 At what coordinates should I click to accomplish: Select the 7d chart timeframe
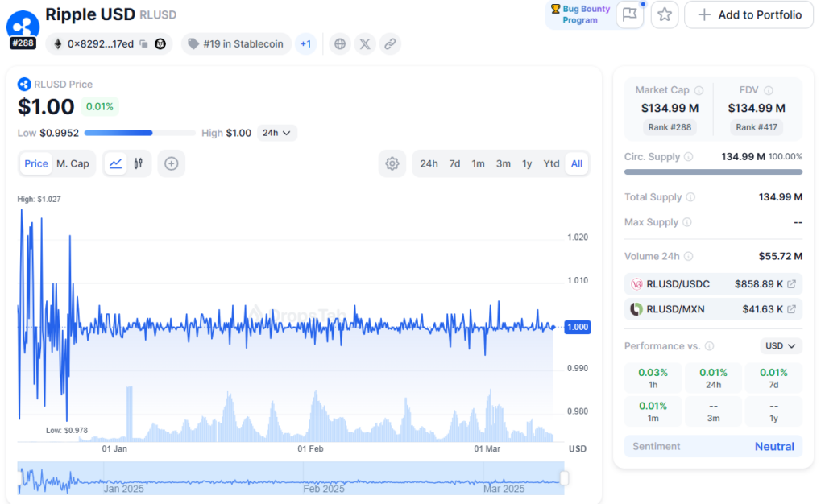pyautogui.click(x=454, y=163)
